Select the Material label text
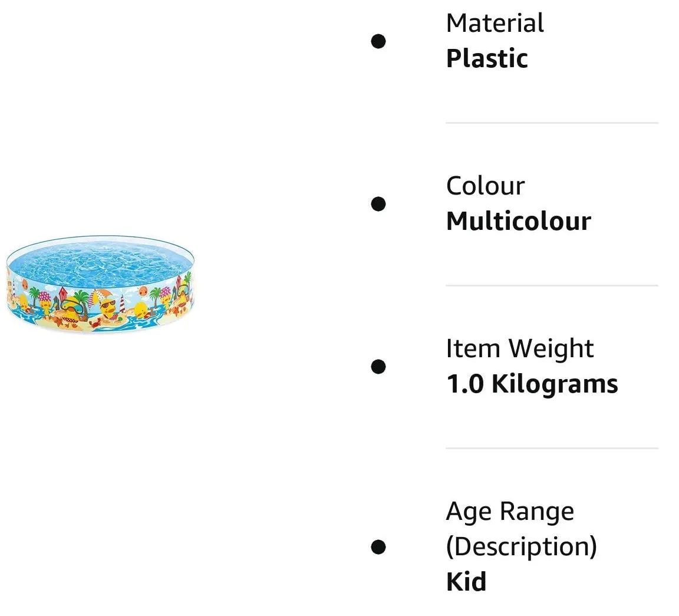 (495, 23)
